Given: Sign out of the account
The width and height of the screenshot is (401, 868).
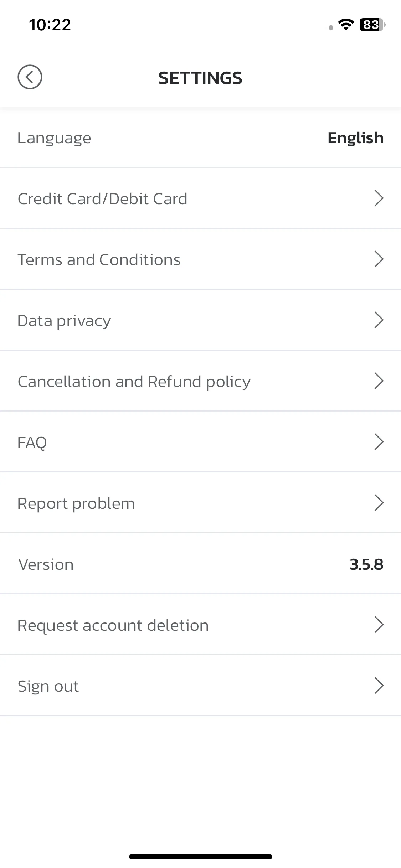Looking at the screenshot, I should 200,686.
